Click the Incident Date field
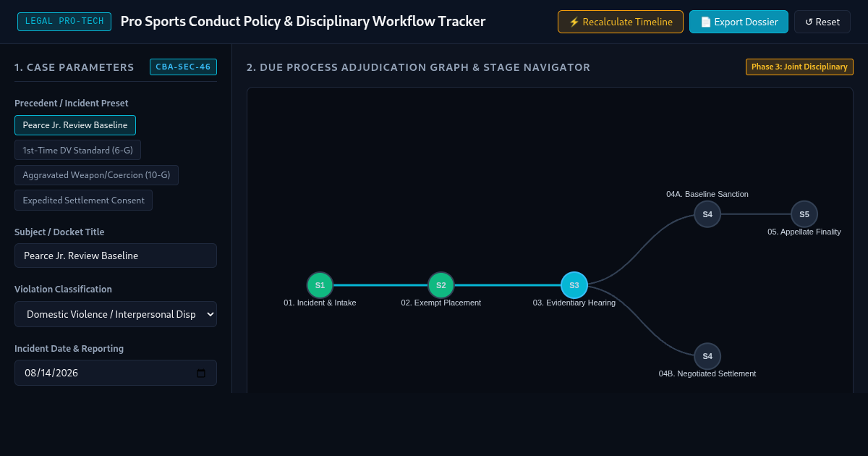Image resolution: width=868 pixels, height=456 pixels. (116, 373)
